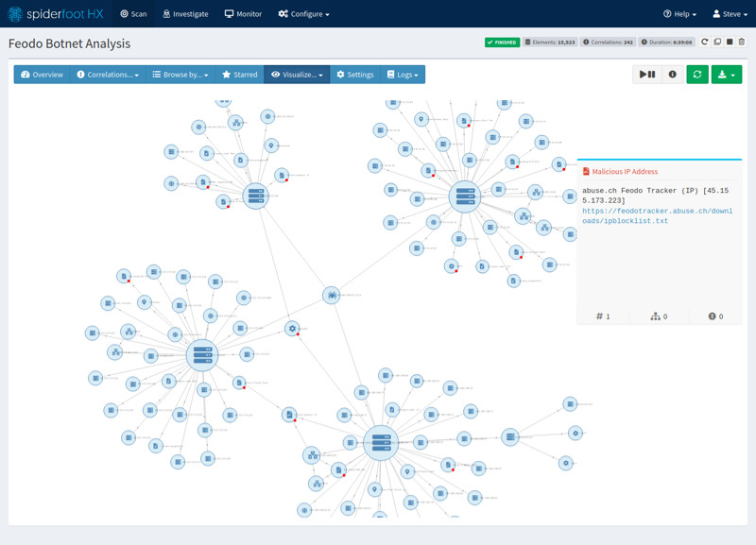Select the spider bug node in graph

[x=332, y=295]
